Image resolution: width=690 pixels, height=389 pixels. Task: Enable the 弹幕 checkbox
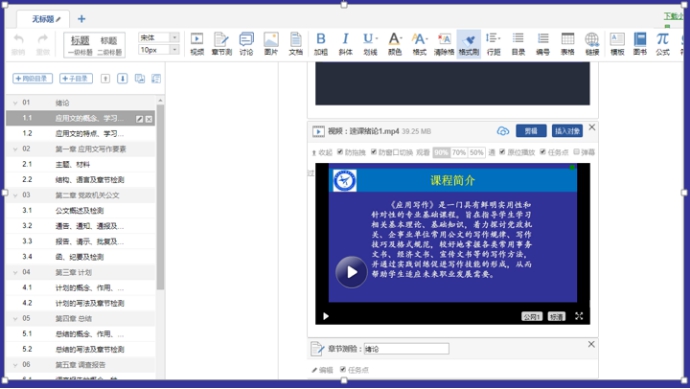coord(576,152)
